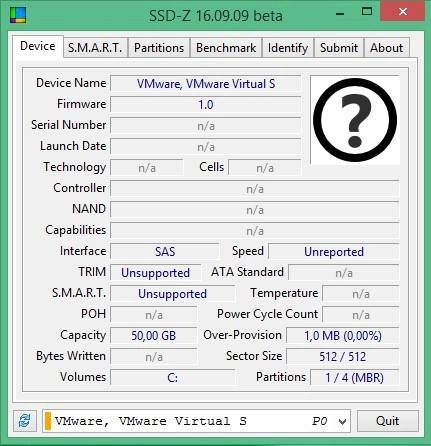Go to the Submit tab
The width and height of the screenshot is (431, 446).
pos(339,48)
